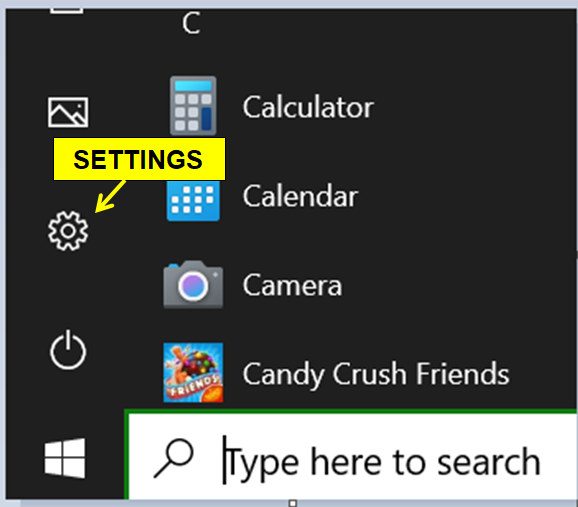Open the Pictures folder sidebar icon
Viewport: 578px width, 507px height.
pyautogui.click(x=68, y=112)
